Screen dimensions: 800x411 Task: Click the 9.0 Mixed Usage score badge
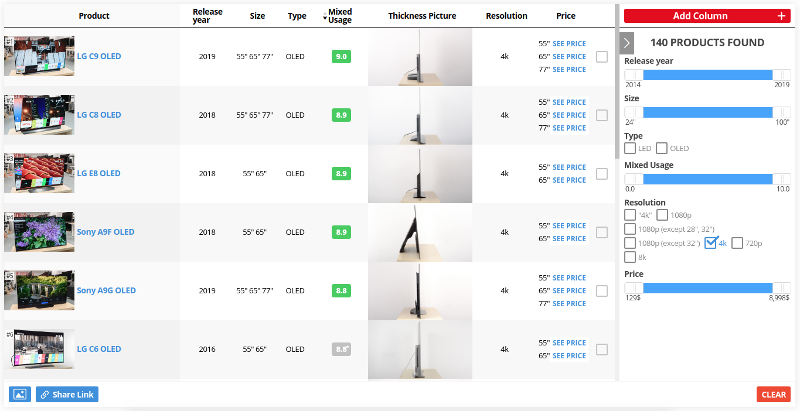click(341, 57)
